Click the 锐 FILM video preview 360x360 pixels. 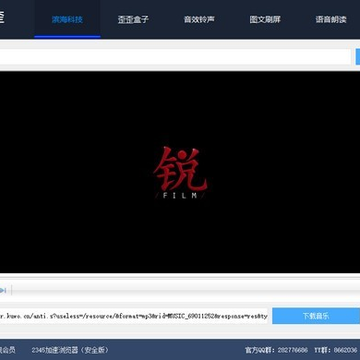180,172
